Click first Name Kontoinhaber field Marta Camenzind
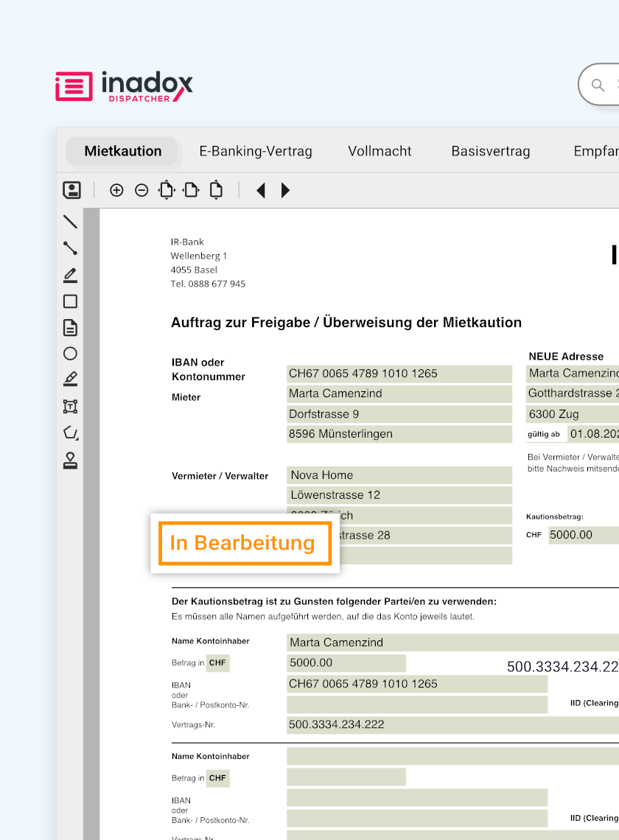Screen dimensions: 619x840 (x=453, y=643)
